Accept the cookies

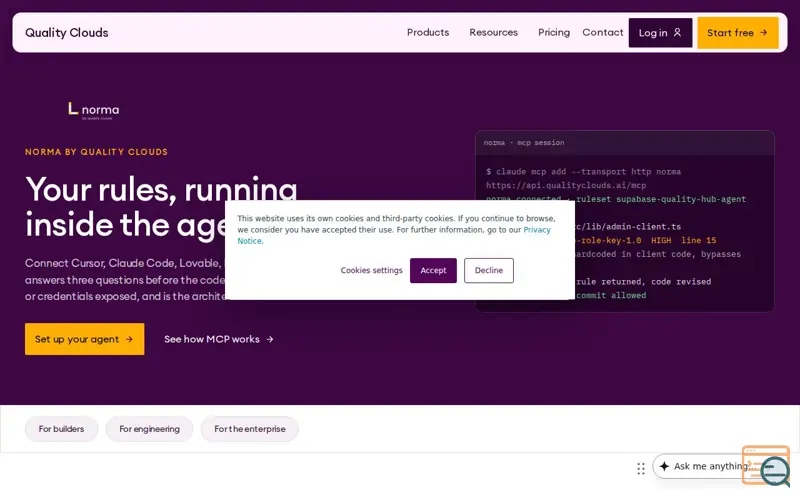pyautogui.click(x=433, y=270)
